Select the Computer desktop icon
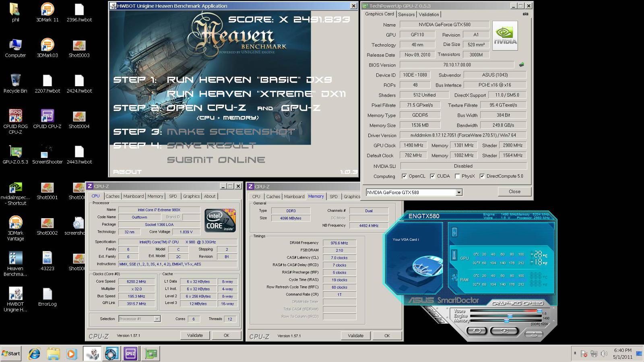The height and width of the screenshot is (362, 644). (15, 48)
